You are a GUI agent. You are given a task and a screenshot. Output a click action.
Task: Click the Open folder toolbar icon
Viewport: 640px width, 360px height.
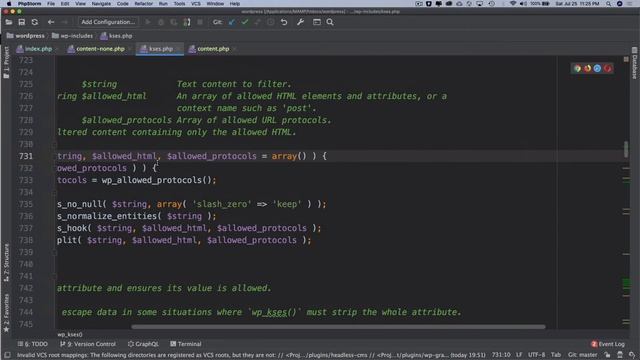[x=9, y=22]
